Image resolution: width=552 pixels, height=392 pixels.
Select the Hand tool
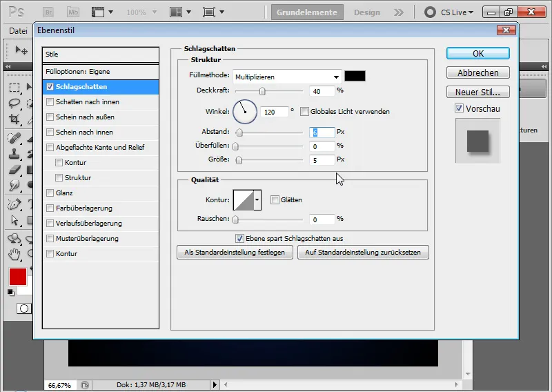coord(14,254)
